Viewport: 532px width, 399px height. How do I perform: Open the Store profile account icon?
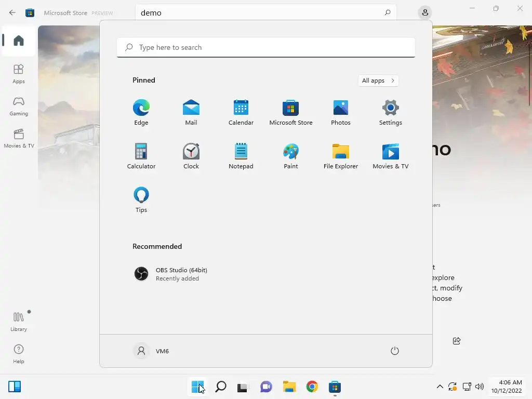[x=425, y=12]
